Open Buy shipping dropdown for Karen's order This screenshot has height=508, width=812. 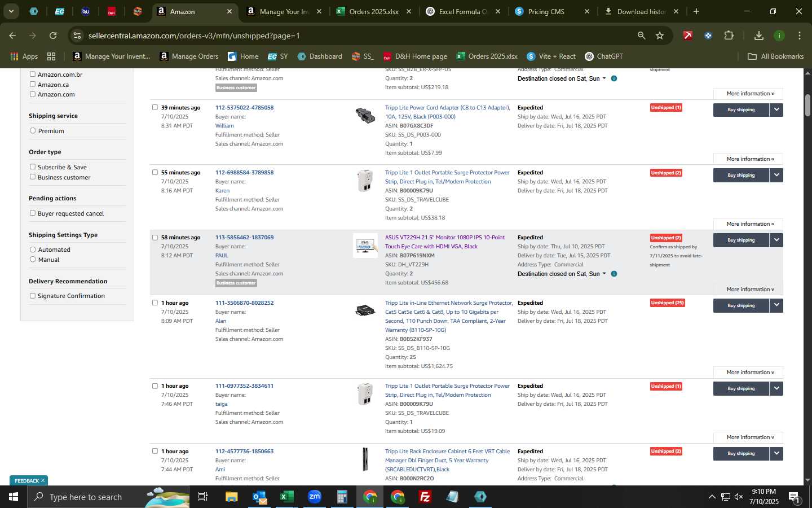tap(776, 175)
